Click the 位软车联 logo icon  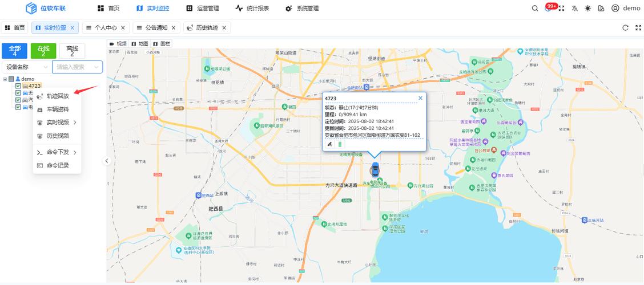[31, 8]
